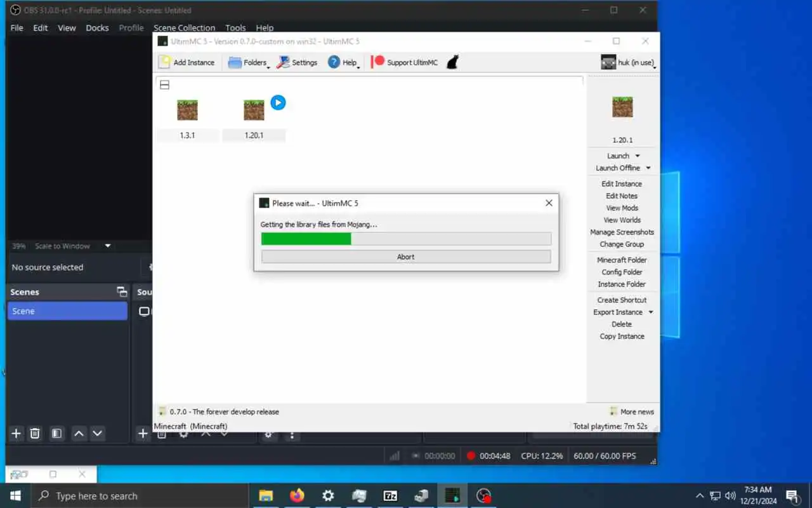Viewport: 812px width, 508px height.
Task: Pop out the OBS Scenes dock
Action: click(x=122, y=292)
